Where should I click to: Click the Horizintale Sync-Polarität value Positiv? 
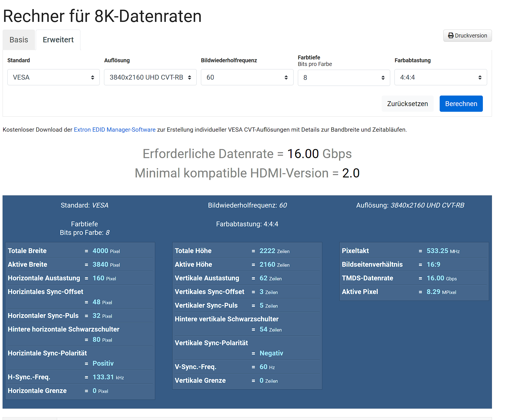[x=103, y=363]
